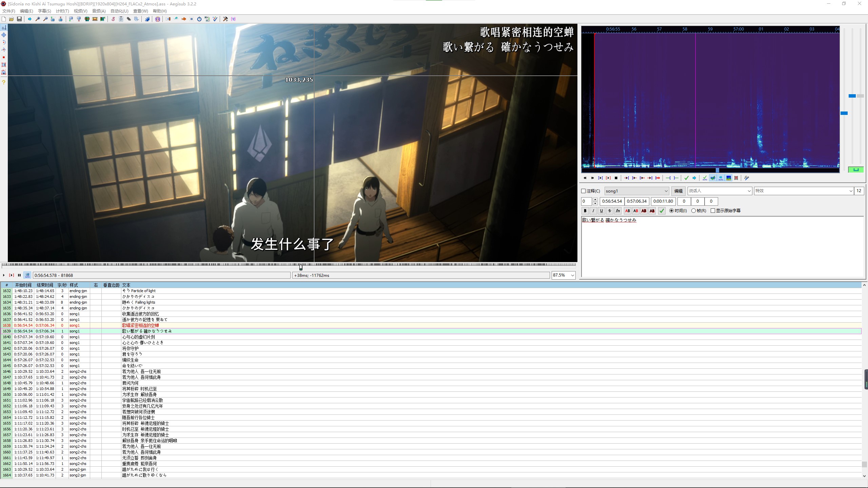Screen dimensions: 868x488
Task: Apply italic with the I button
Action: [593, 210]
